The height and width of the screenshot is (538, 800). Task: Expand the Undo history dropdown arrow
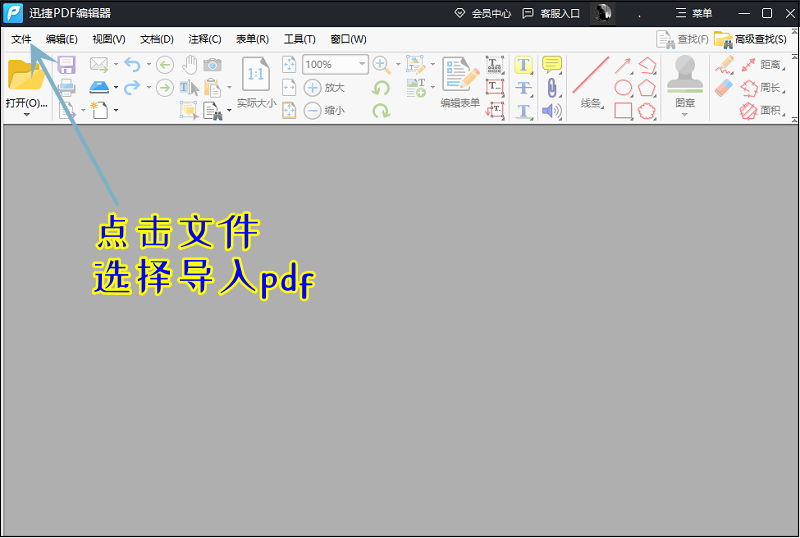point(148,64)
